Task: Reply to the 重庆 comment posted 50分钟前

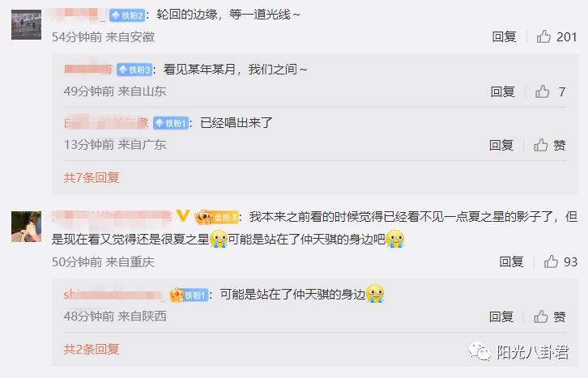Action: [x=511, y=261]
